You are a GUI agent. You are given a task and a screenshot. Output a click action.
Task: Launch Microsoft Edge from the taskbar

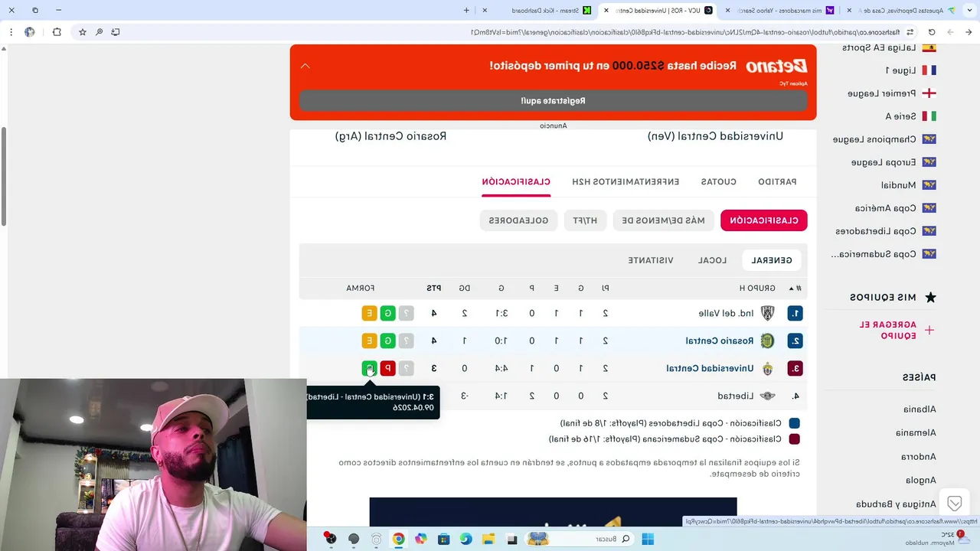[466, 539]
